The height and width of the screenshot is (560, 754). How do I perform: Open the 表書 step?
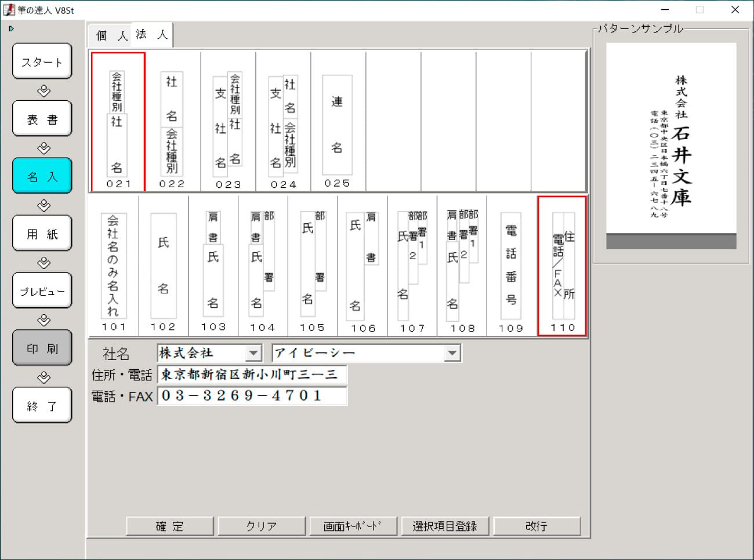(x=42, y=119)
